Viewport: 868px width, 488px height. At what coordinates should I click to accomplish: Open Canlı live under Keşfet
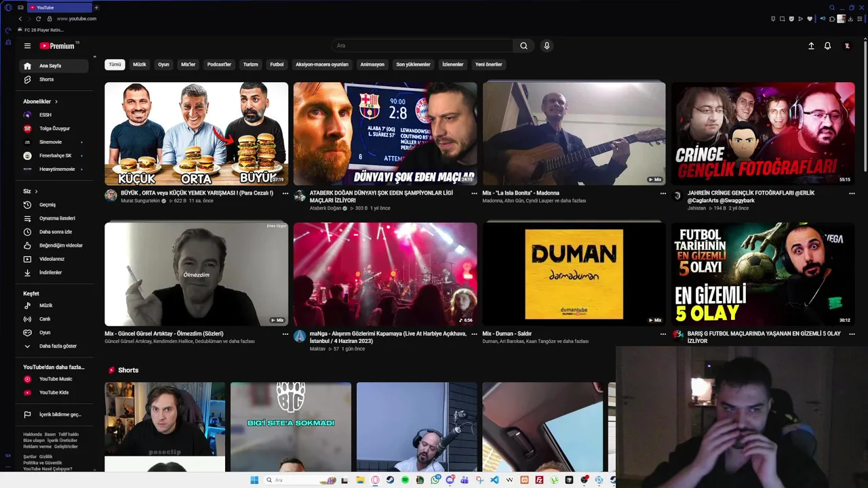point(54,319)
